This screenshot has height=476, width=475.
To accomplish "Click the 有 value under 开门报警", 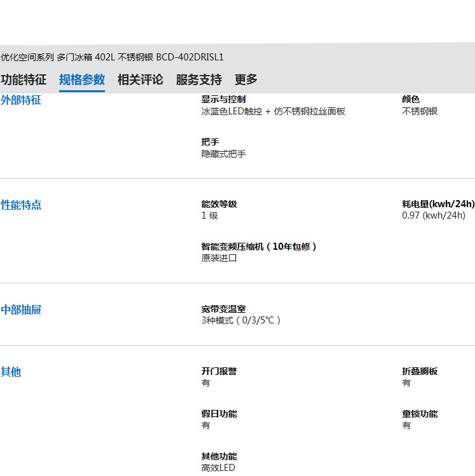I will click(205, 383).
